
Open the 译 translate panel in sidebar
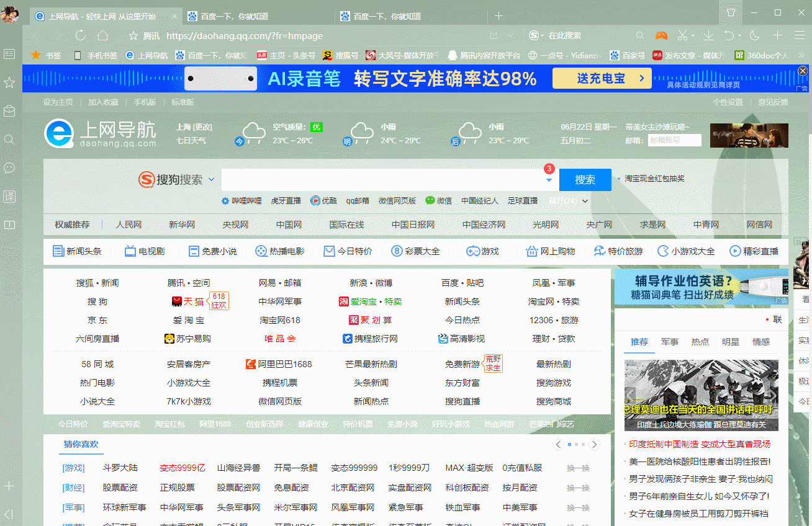coord(9,196)
